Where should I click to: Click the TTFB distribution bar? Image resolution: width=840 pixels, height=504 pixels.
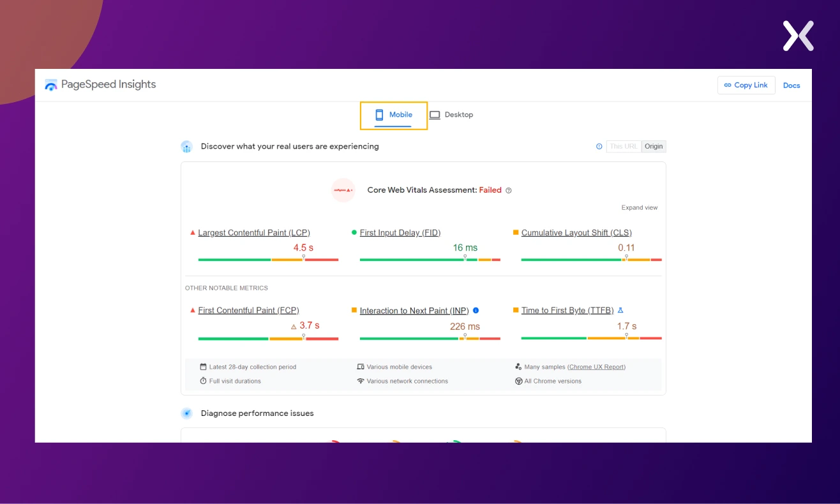[x=591, y=338]
